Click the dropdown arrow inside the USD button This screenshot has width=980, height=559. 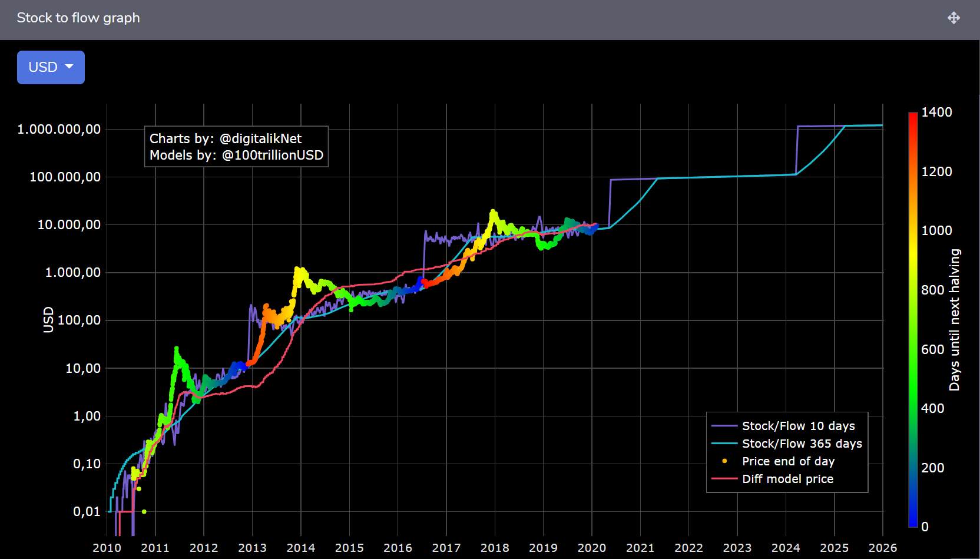click(69, 67)
